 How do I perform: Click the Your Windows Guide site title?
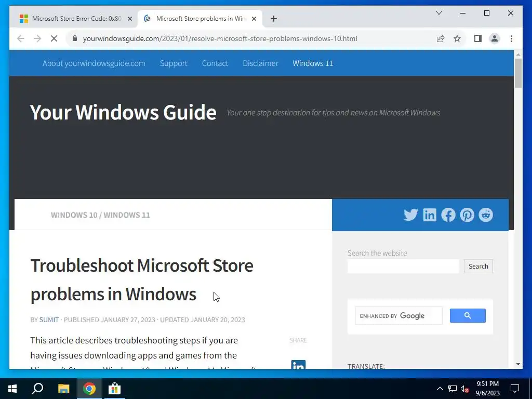(x=123, y=112)
